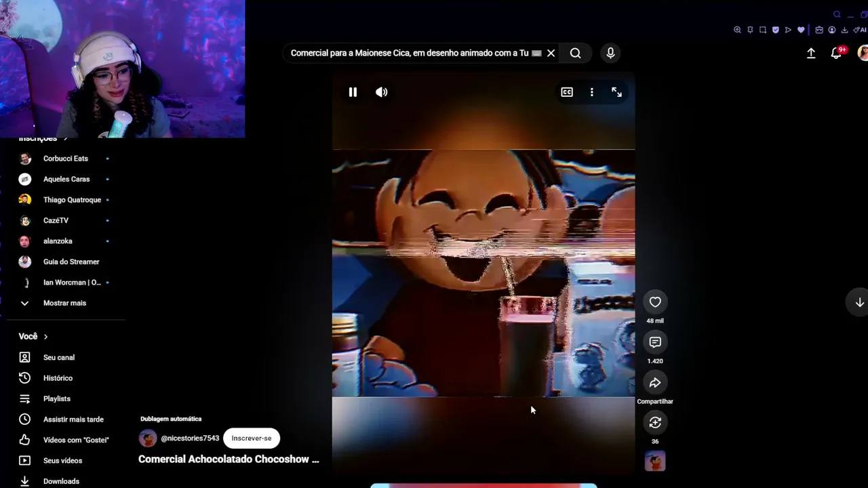Click the browser screenshot capture icon

[x=763, y=30]
